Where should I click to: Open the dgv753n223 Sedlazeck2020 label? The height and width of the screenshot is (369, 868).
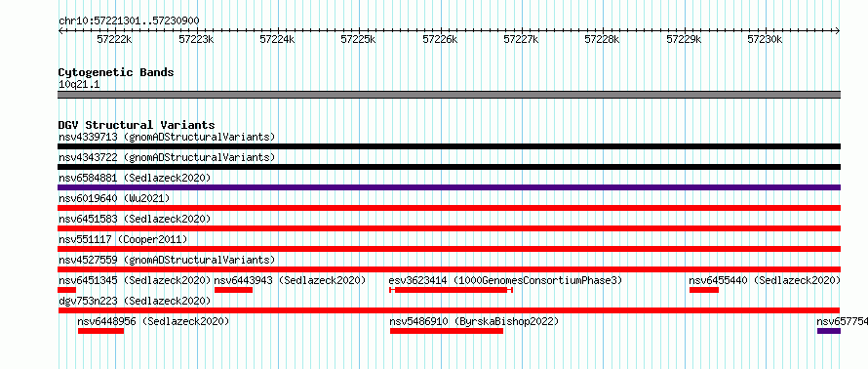coord(135,301)
